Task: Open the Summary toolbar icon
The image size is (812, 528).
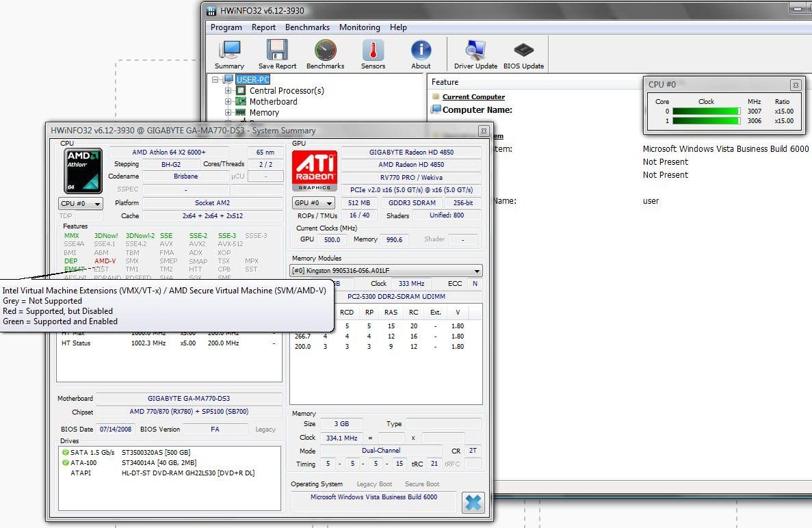Action: [x=229, y=54]
